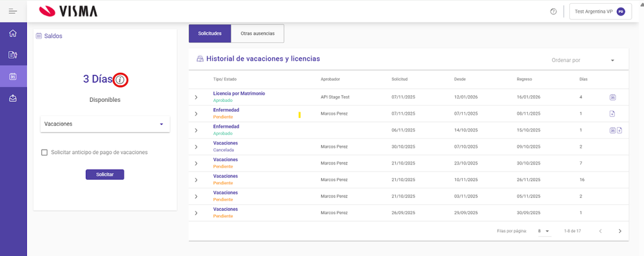This screenshot has width=644, height=256.
Task: Click Vacaciones title in the Cancelada row
Action: pyautogui.click(x=226, y=143)
